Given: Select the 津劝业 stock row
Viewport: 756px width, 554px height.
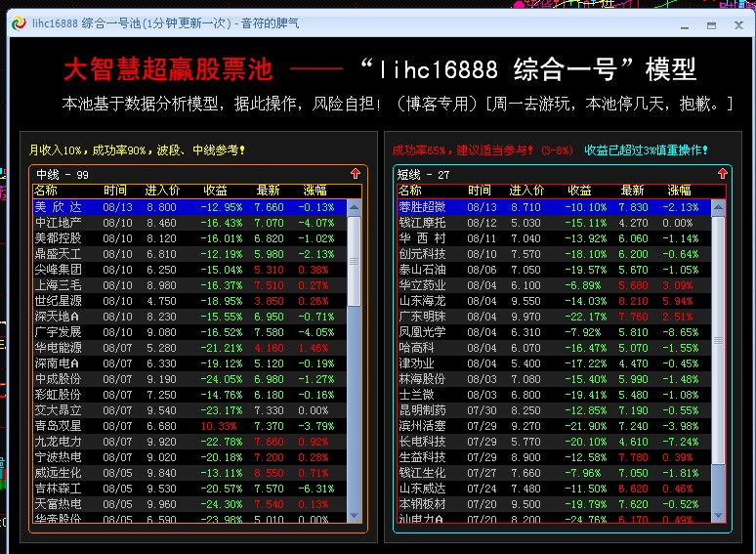Looking at the screenshot, I should pos(555,363).
